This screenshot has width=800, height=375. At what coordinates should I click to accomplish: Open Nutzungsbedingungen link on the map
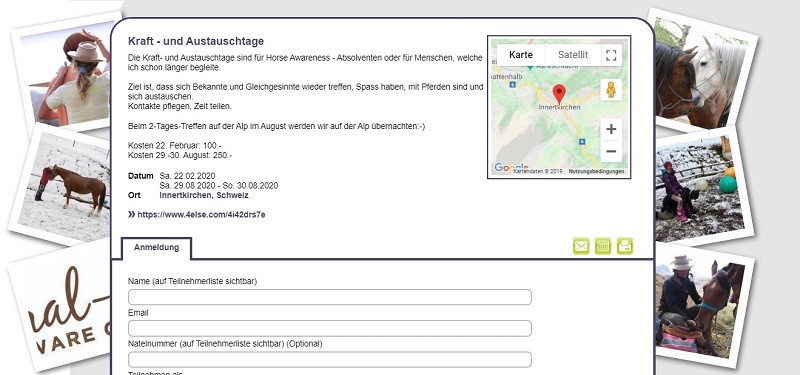(x=596, y=171)
